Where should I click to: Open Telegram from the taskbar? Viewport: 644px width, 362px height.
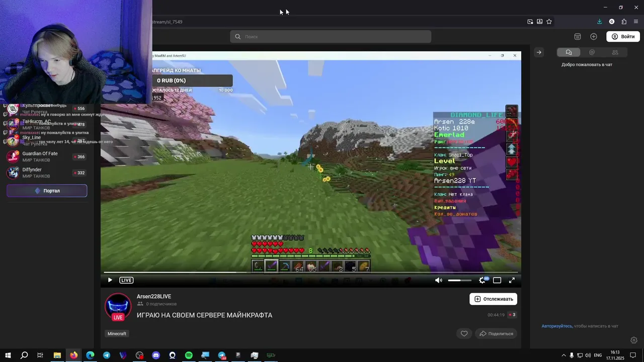pyautogui.click(x=107, y=355)
